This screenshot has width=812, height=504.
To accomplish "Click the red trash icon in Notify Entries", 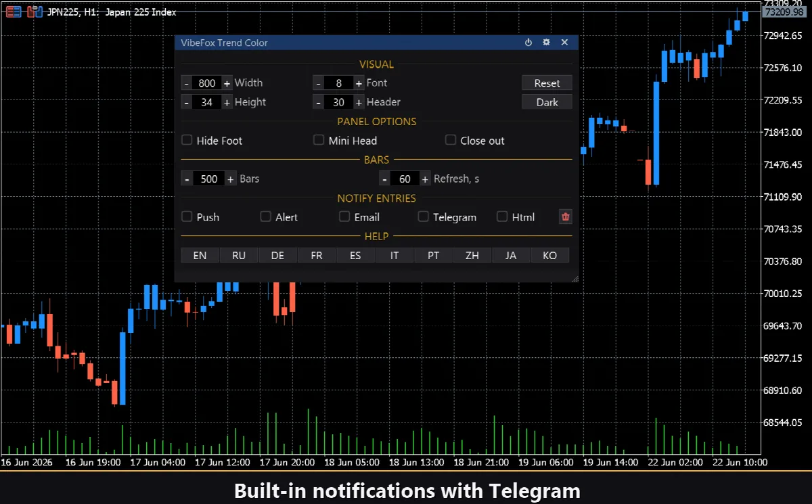I will pos(566,216).
